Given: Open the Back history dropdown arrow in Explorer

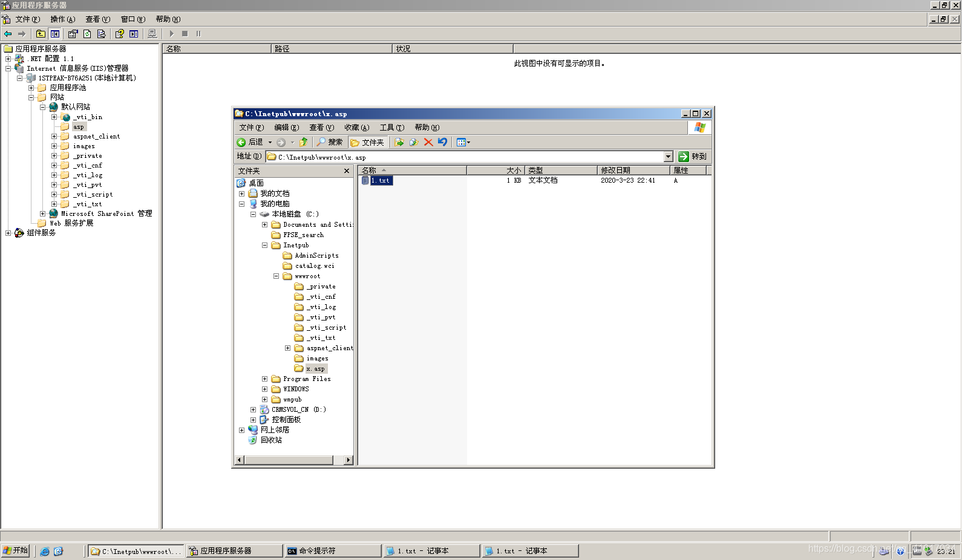Looking at the screenshot, I should click(270, 142).
